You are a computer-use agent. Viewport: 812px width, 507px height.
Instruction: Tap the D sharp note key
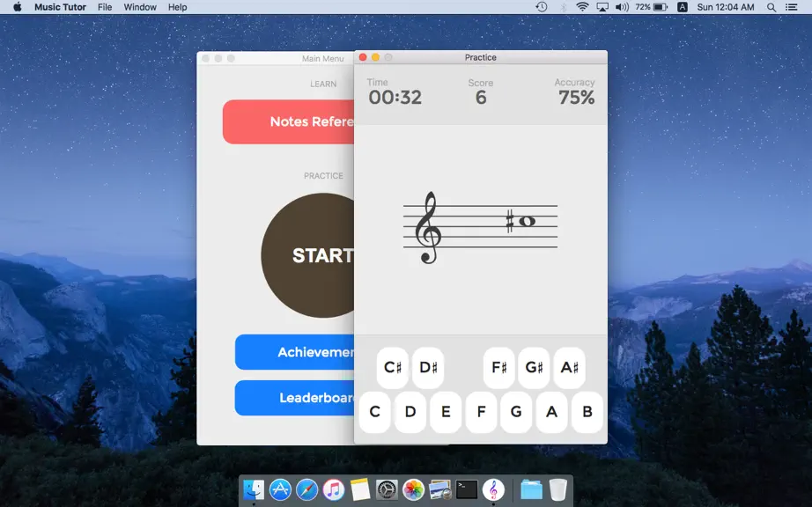[x=428, y=367]
